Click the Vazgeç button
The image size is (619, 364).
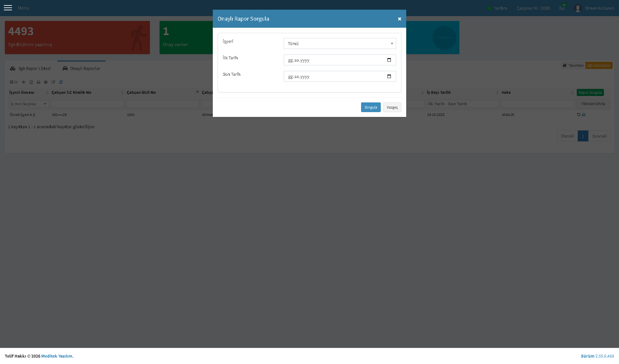click(392, 107)
